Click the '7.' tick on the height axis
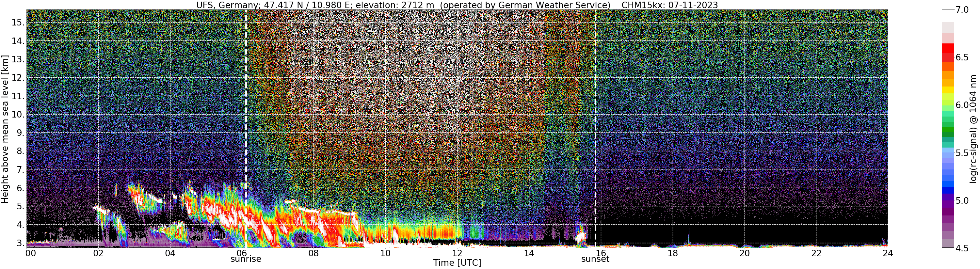The width and height of the screenshot is (980, 269). (x=21, y=170)
